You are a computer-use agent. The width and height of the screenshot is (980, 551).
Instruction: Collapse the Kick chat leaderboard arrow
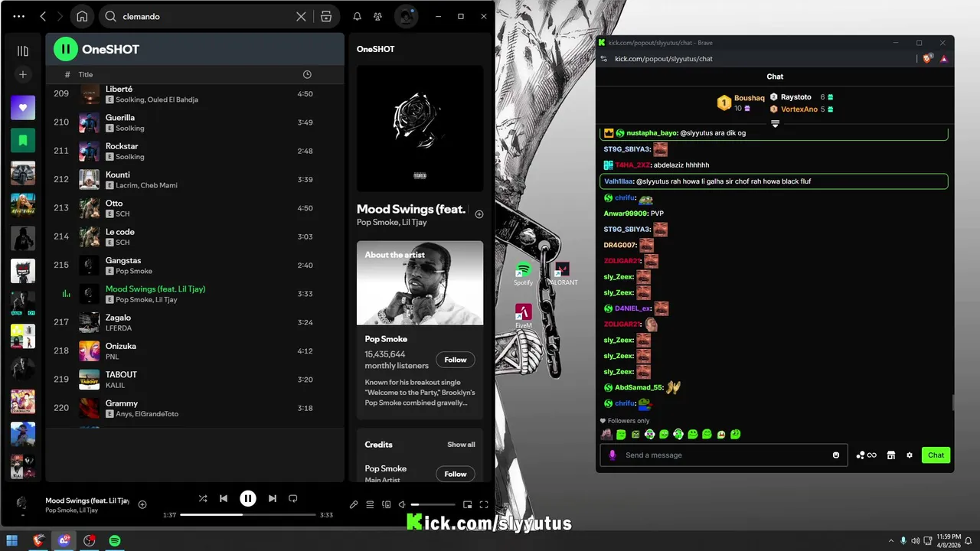(775, 124)
